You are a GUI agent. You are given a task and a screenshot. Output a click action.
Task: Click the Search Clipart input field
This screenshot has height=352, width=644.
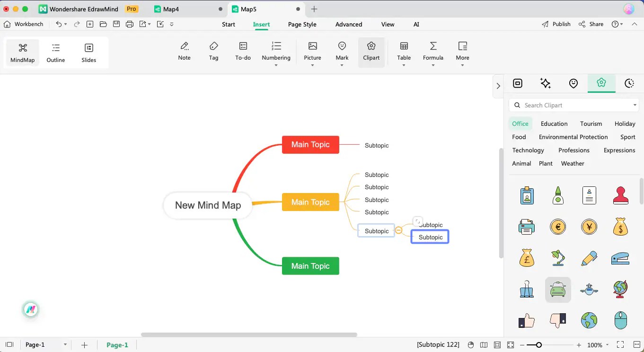[574, 105]
